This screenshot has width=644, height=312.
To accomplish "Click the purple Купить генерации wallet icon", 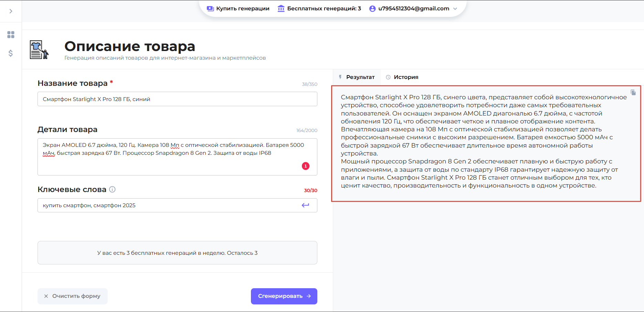I will pos(210,9).
